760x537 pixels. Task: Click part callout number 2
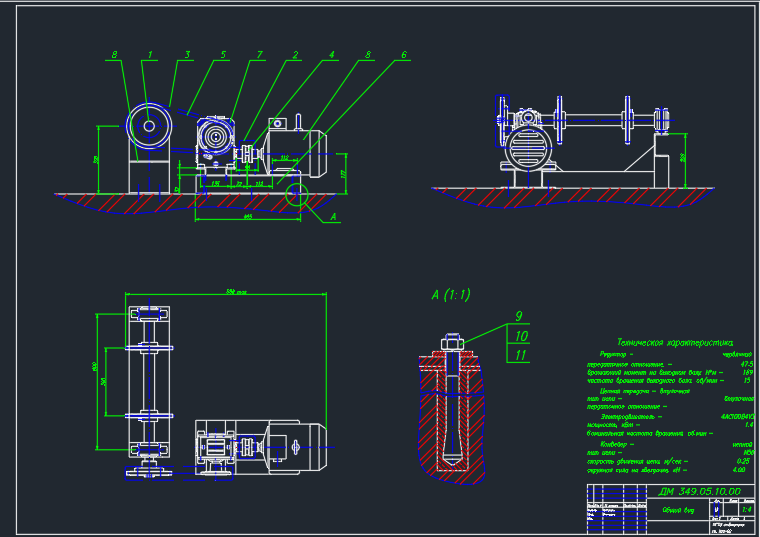[296, 54]
